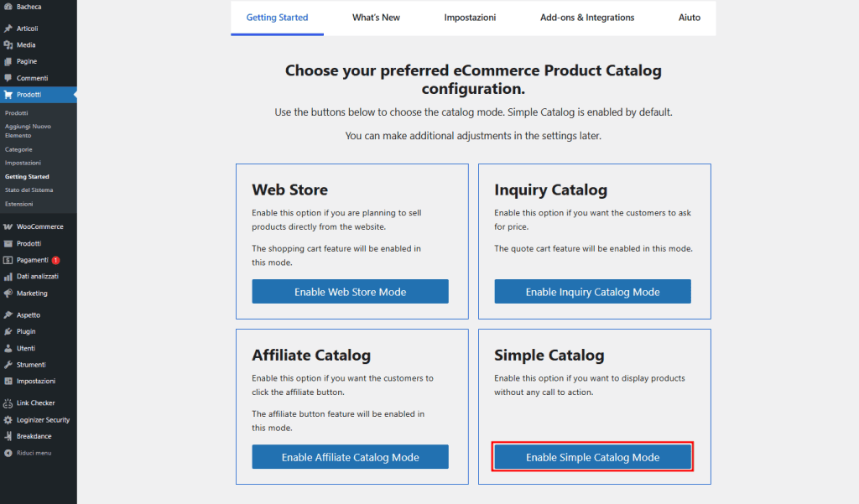Open the Bacheca dashboard icon
The width and height of the screenshot is (859, 504).
[10, 6]
